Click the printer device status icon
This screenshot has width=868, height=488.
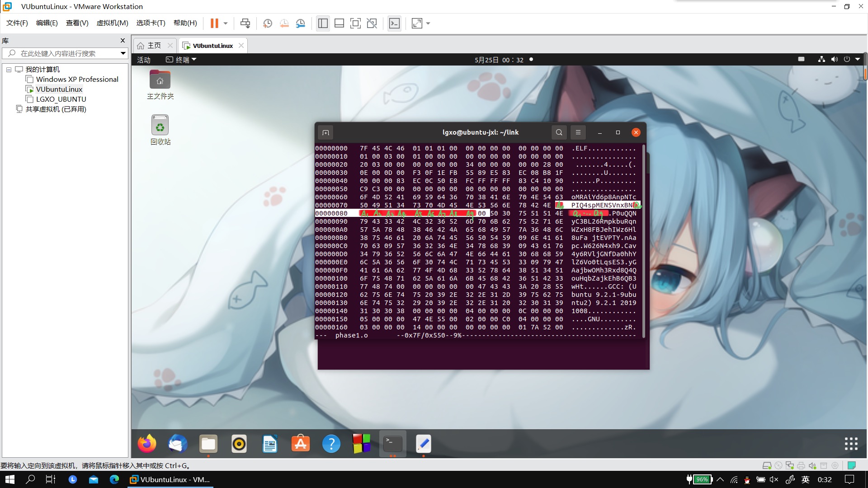(801, 465)
